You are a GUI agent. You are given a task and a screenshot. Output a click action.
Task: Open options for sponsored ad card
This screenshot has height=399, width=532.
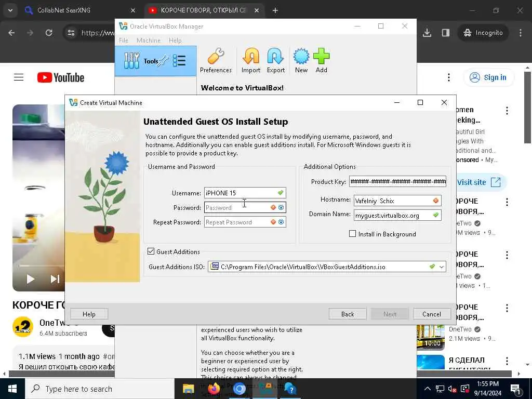(507, 110)
